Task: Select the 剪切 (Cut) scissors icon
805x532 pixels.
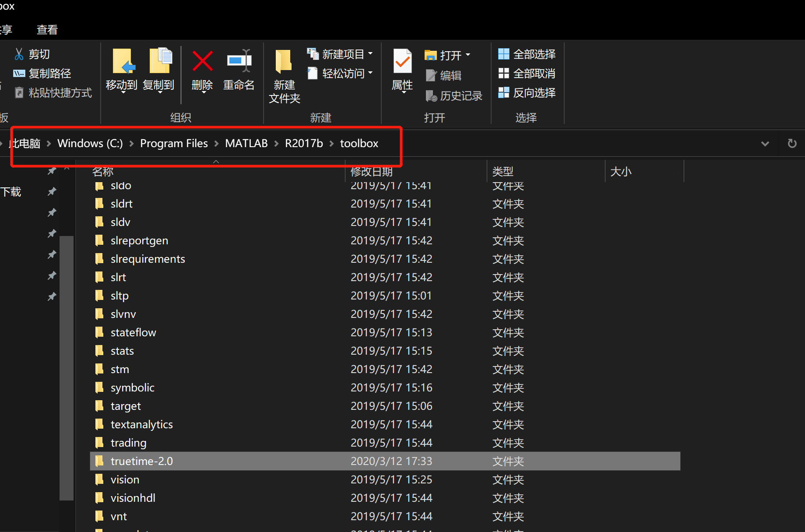Action: click(19, 53)
